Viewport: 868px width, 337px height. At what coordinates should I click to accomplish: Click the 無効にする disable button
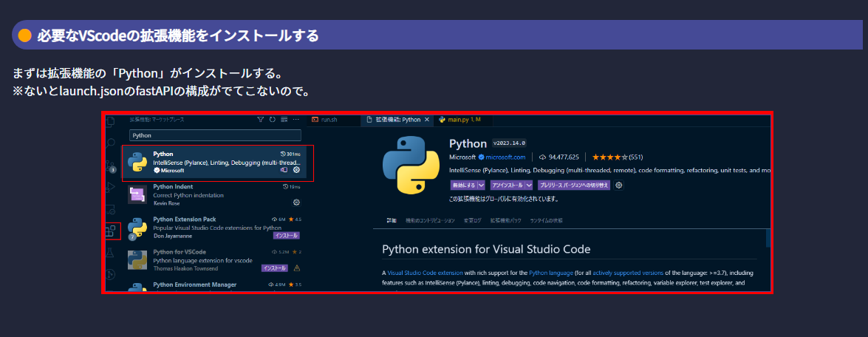(x=463, y=185)
